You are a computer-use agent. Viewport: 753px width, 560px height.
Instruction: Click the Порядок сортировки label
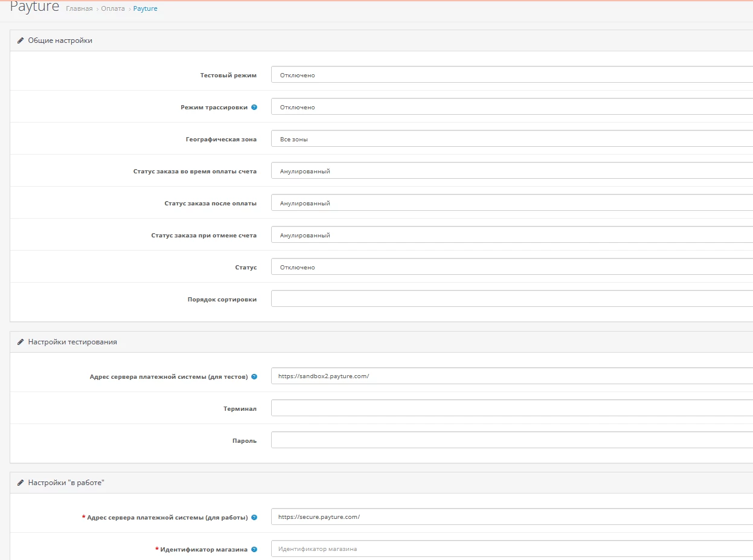pyautogui.click(x=222, y=299)
